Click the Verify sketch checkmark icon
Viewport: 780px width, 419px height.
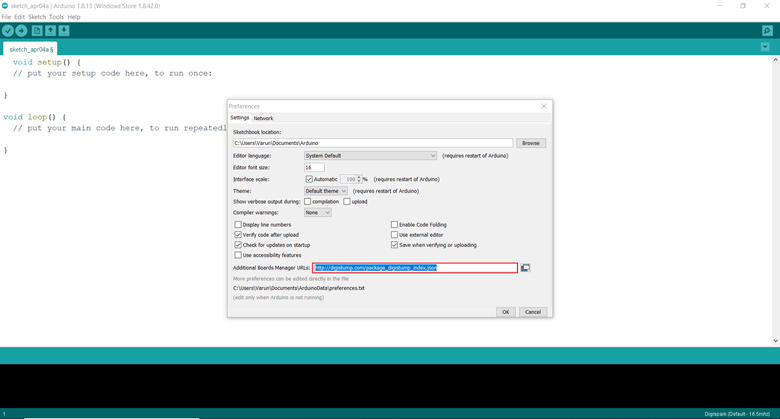pyautogui.click(x=7, y=31)
